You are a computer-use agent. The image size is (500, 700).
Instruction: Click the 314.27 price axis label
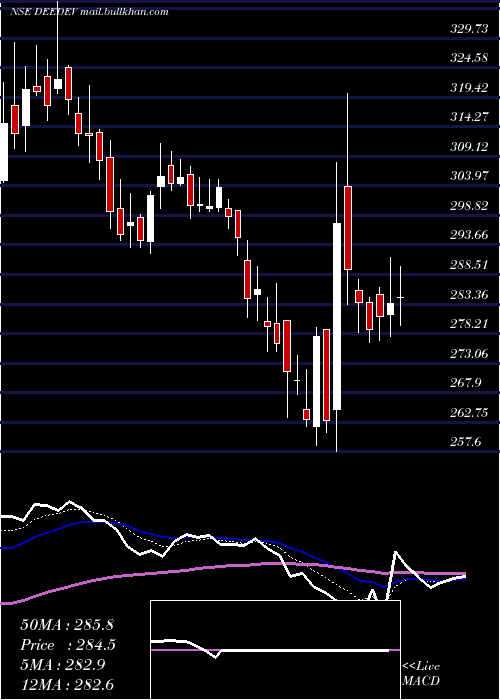pos(469,117)
